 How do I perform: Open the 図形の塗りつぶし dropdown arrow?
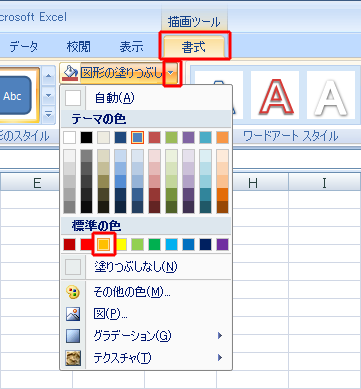tap(172, 73)
